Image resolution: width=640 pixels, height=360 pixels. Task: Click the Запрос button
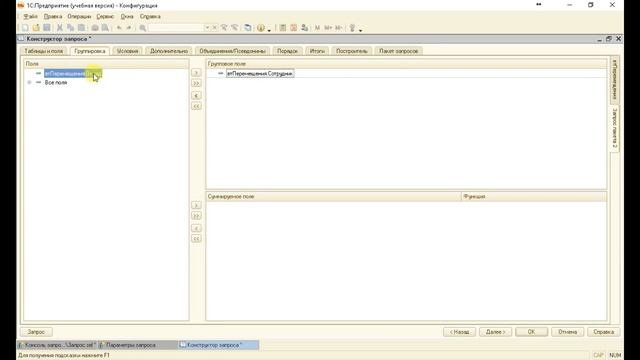tap(36, 332)
